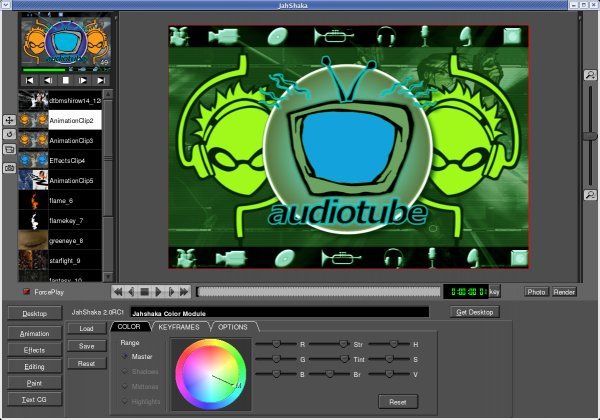The height and width of the screenshot is (420, 600).
Task: Open the window menu in title bar
Action: 6,5
